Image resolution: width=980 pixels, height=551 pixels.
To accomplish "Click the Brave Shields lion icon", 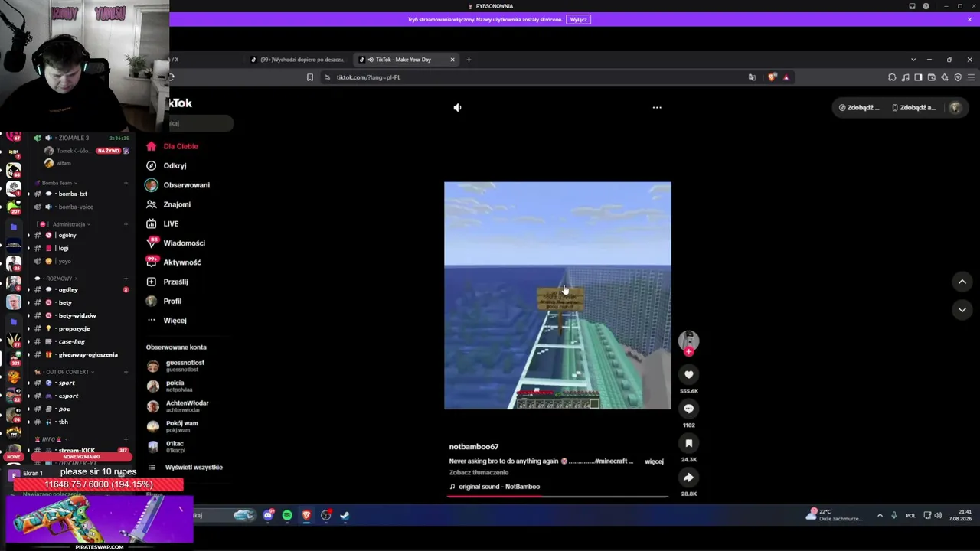I will pyautogui.click(x=772, y=77).
